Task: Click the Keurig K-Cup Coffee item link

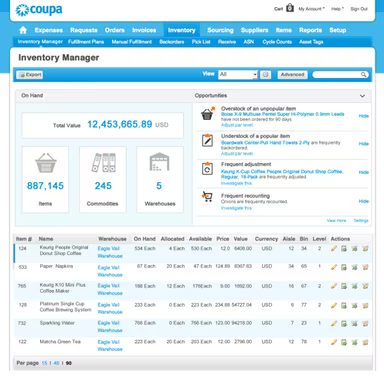Action: coord(282,174)
